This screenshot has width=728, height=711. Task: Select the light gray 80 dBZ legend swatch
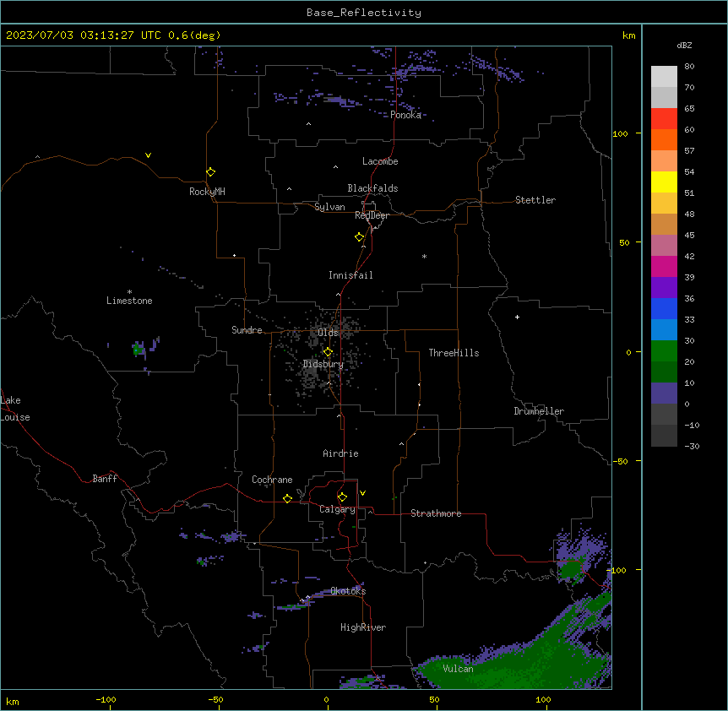click(664, 77)
